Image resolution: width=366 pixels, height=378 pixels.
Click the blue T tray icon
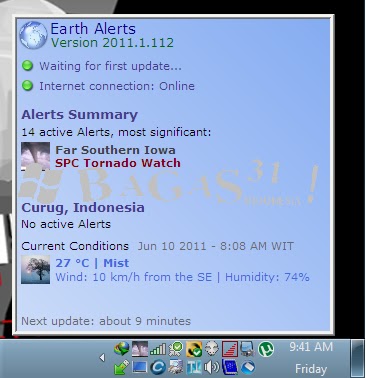[194, 367]
